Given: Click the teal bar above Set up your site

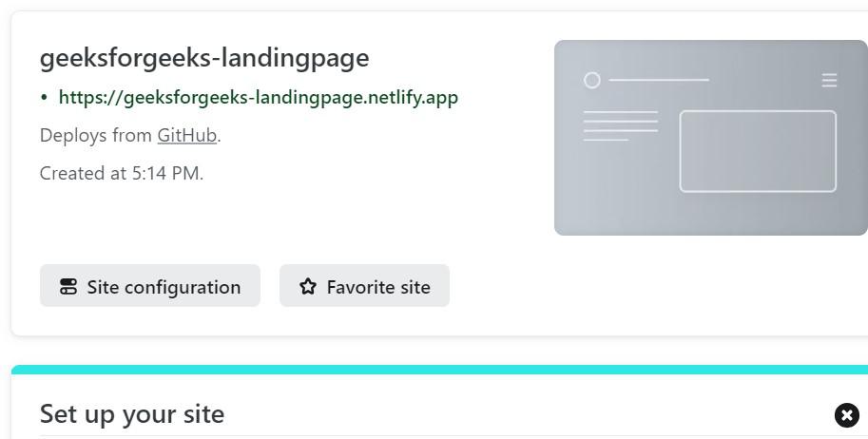Looking at the screenshot, I should pos(439,369).
